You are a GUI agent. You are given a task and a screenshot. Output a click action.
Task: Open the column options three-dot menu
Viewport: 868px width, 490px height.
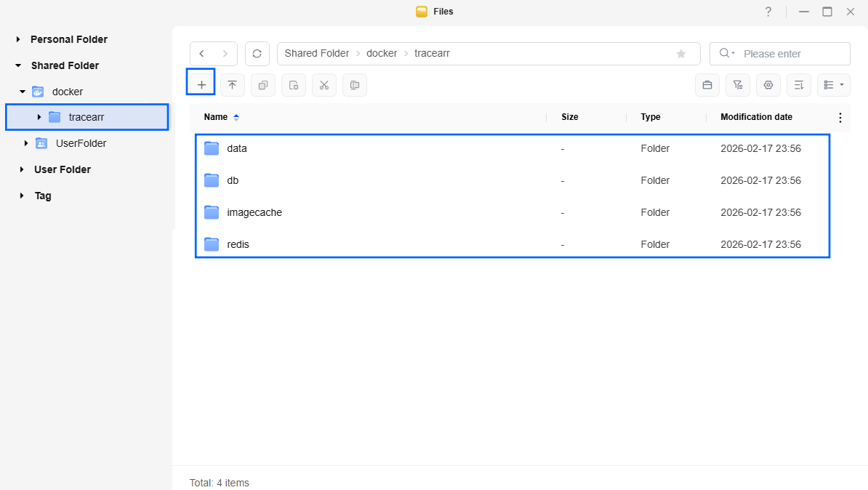pyautogui.click(x=840, y=117)
